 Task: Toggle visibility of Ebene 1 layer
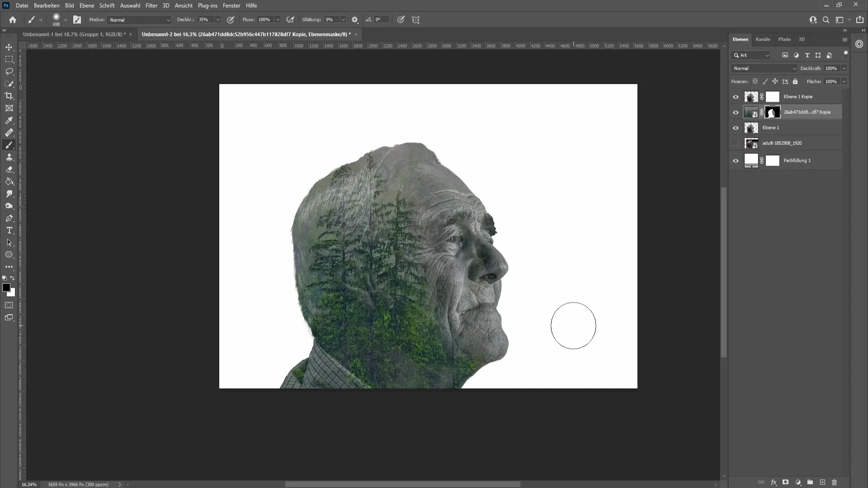(736, 127)
